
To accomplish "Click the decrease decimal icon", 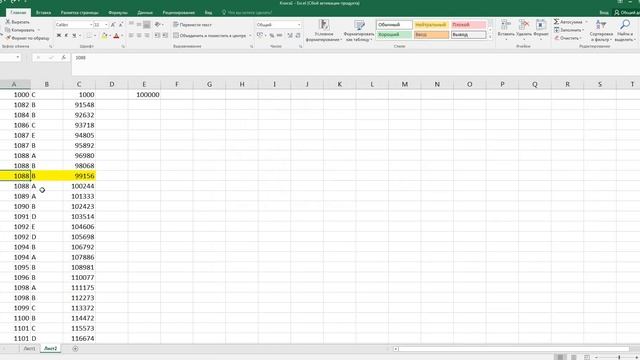I will click(298, 36).
